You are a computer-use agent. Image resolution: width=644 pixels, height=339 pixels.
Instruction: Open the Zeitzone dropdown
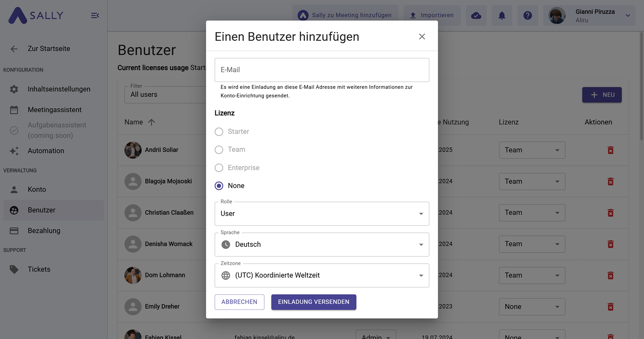[322, 275]
